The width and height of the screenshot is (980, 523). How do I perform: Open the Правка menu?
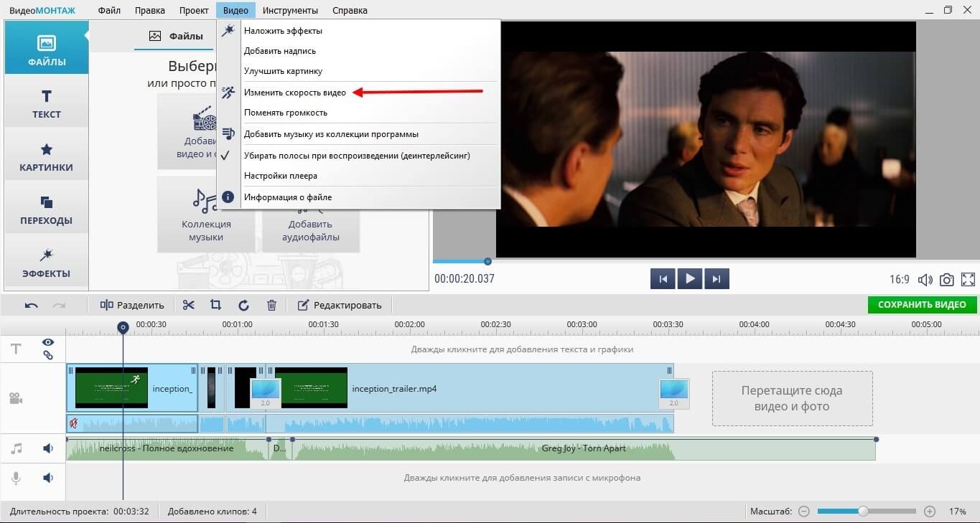150,10
